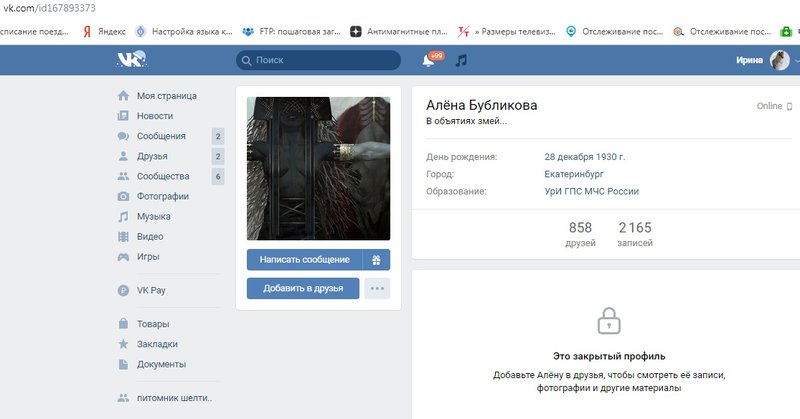Click the camera icon beside Фотографии
The width and height of the screenshot is (800, 419).
coord(123,196)
